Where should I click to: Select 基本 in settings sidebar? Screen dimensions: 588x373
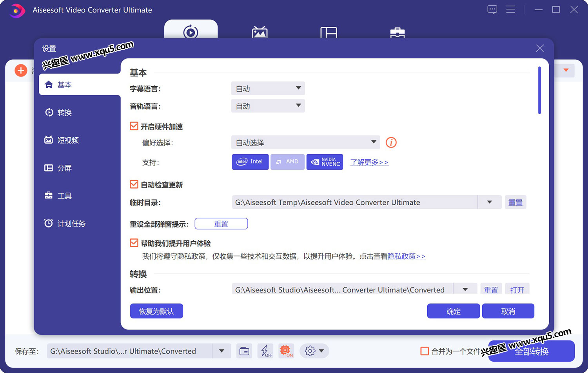tap(80, 84)
